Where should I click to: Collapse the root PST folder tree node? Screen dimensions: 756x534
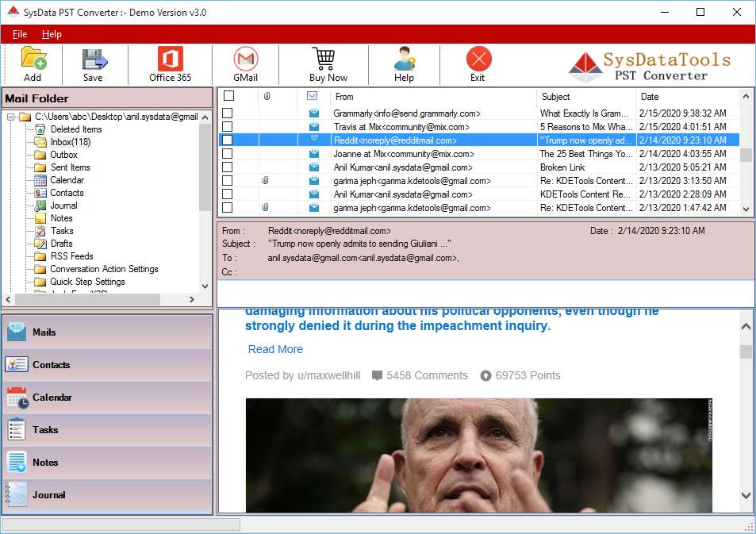pos(10,117)
